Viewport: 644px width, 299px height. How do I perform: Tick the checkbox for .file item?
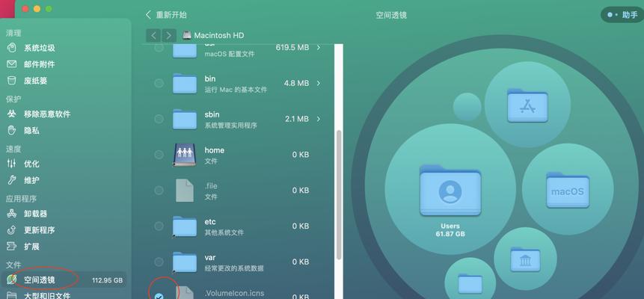(x=159, y=190)
